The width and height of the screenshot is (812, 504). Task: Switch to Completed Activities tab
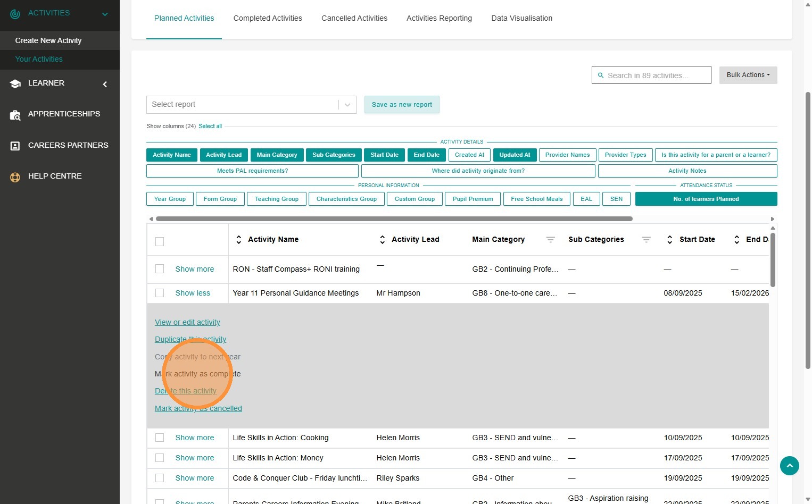click(268, 18)
